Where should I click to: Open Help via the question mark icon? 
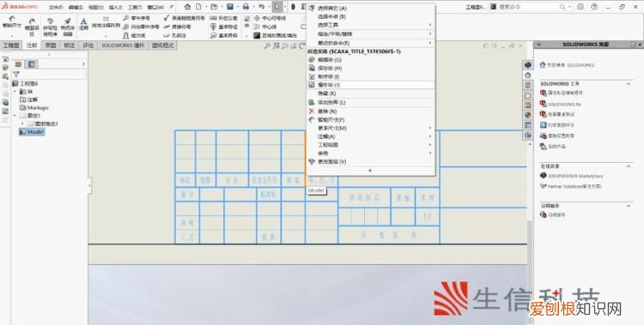(594, 7)
